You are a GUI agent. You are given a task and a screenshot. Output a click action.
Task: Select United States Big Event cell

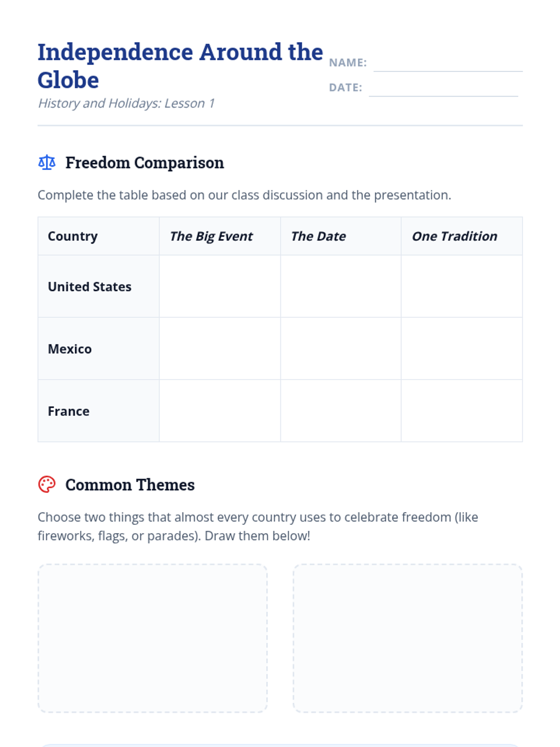pos(220,286)
